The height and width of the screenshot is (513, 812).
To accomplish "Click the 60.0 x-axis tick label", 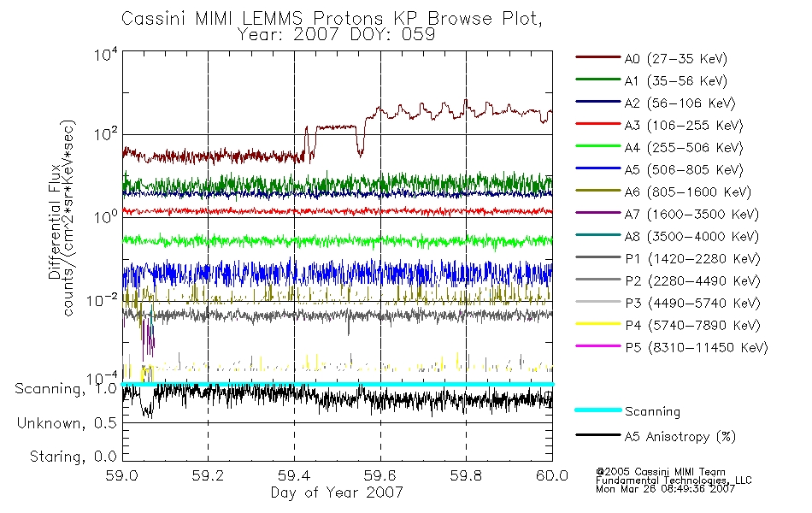I will 552,475.
